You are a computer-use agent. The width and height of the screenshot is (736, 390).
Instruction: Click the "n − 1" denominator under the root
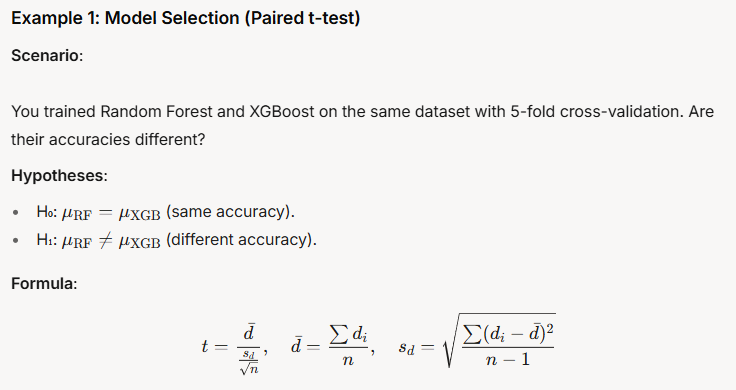pos(508,359)
